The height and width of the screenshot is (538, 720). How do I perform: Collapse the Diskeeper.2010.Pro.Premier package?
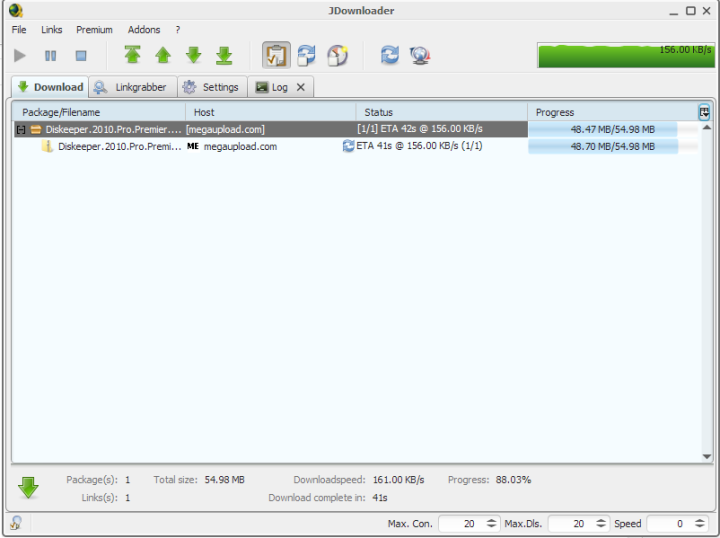coord(21,129)
